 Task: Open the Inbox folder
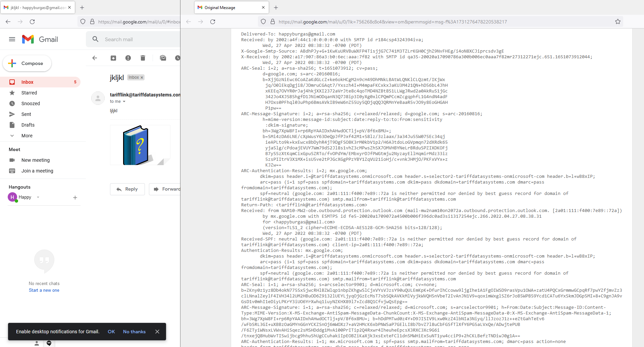[x=40, y=82]
